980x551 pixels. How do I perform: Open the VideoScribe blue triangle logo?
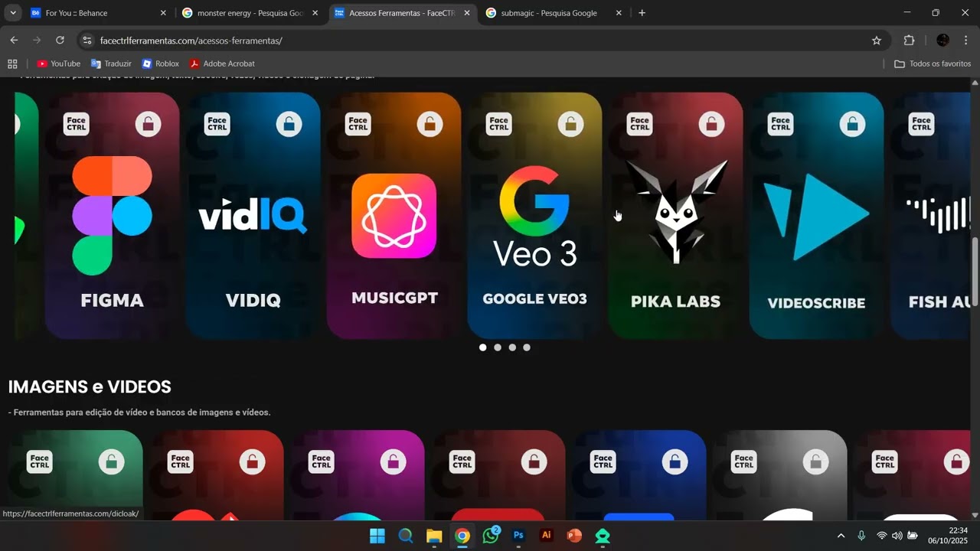(816, 217)
